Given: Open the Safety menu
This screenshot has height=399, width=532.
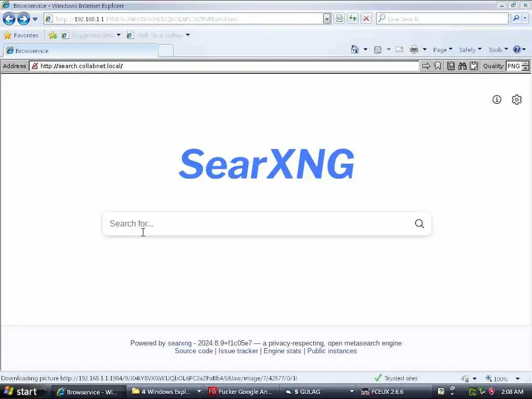Looking at the screenshot, I should pos(470,50).
